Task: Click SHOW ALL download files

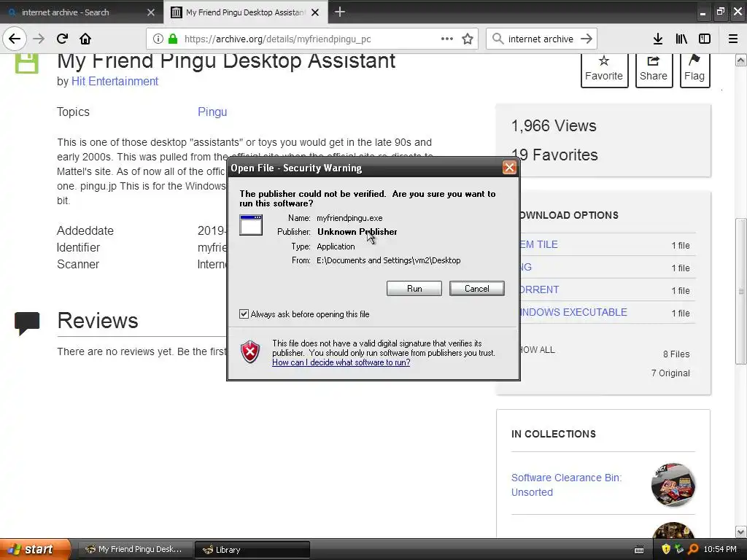Action: click(538, 350)
